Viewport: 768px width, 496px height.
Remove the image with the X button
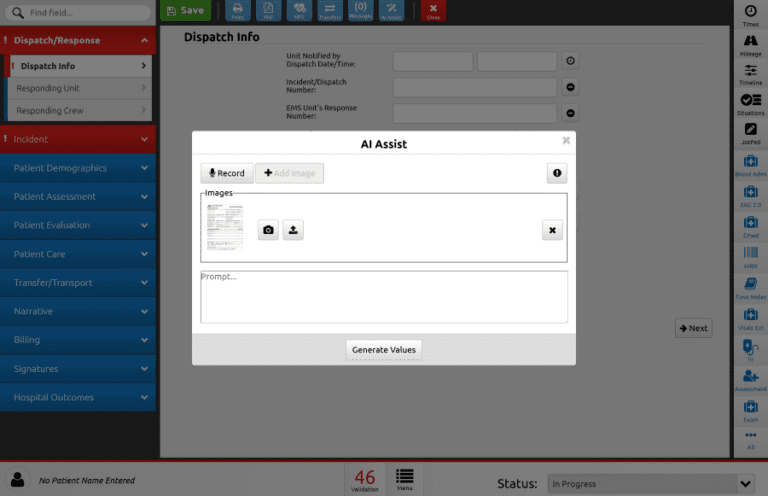tap(552, 230)
